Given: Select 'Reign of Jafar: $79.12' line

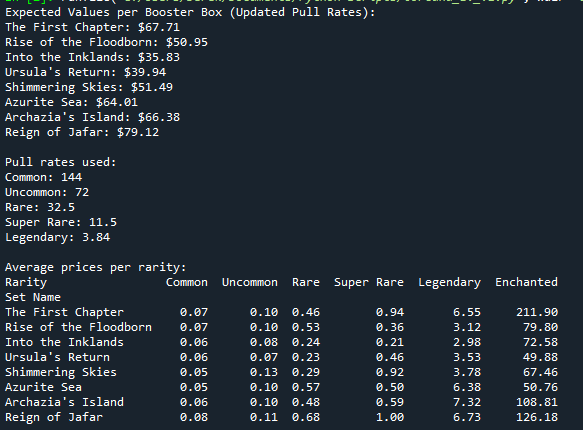Looking at the screenshot, I should (82, 132).
